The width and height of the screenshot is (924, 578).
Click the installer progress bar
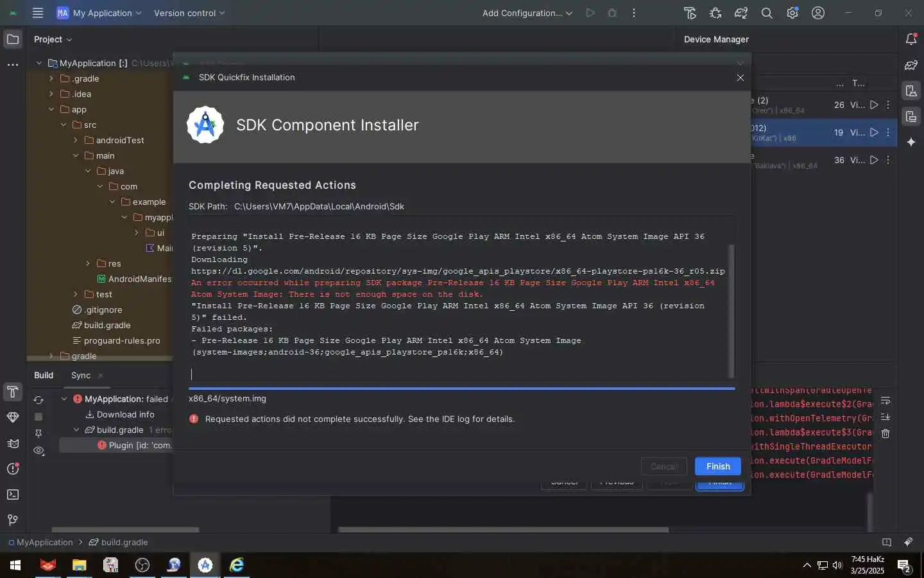[461, 389]
